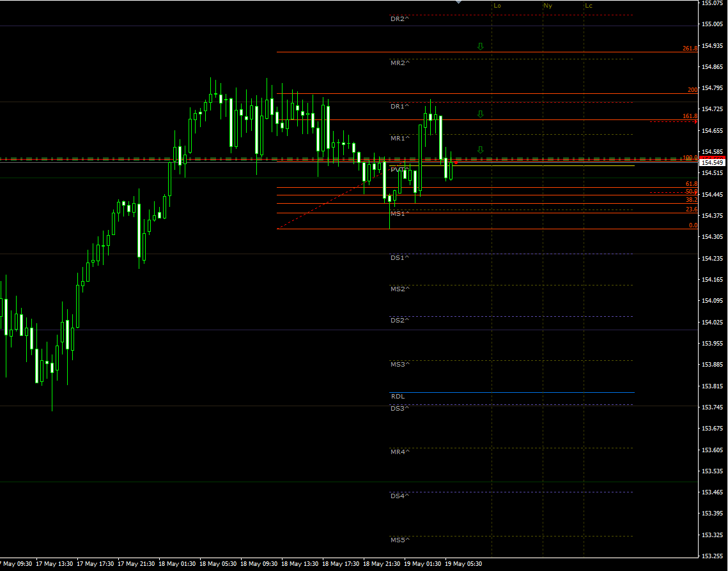Select the blue RDL line label
728x571 pixels.
[x=398, y=397]
